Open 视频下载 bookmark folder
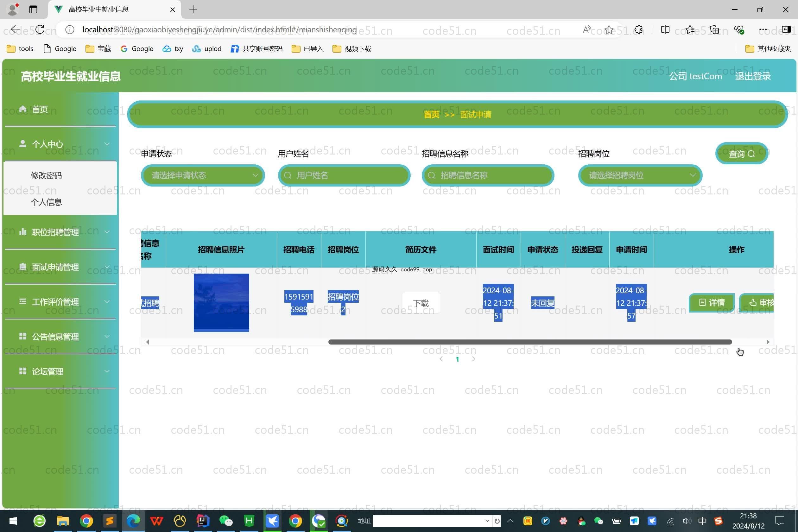Screen dimensions: 798x532 click(x=352, y=49)
